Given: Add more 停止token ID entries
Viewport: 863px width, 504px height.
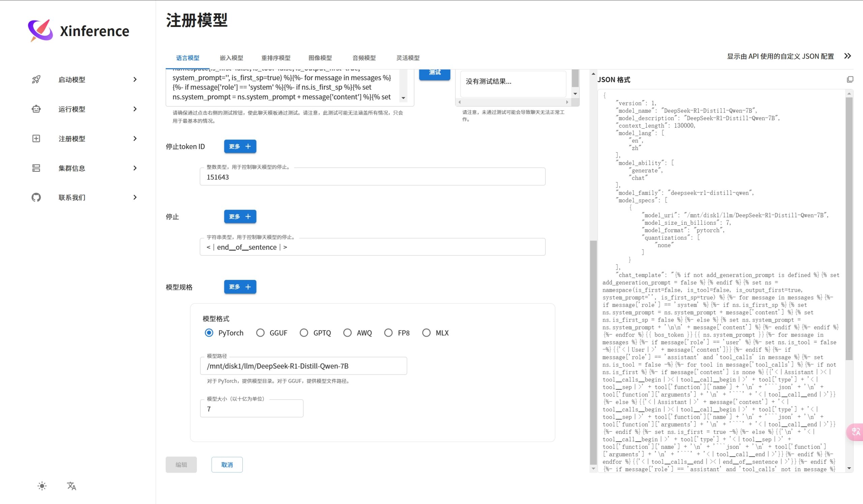Looking at the screenshot, I should [240, 147].
